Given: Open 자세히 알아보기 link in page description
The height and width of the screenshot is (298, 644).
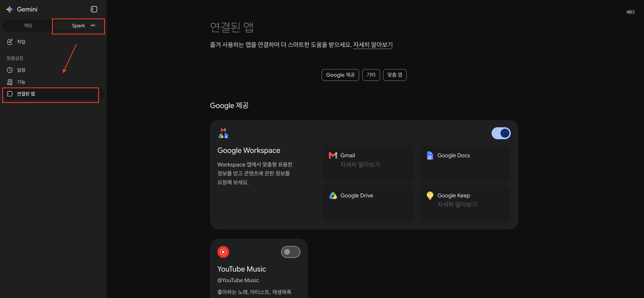Looking at the screenshot, I should tap(373, 45).
